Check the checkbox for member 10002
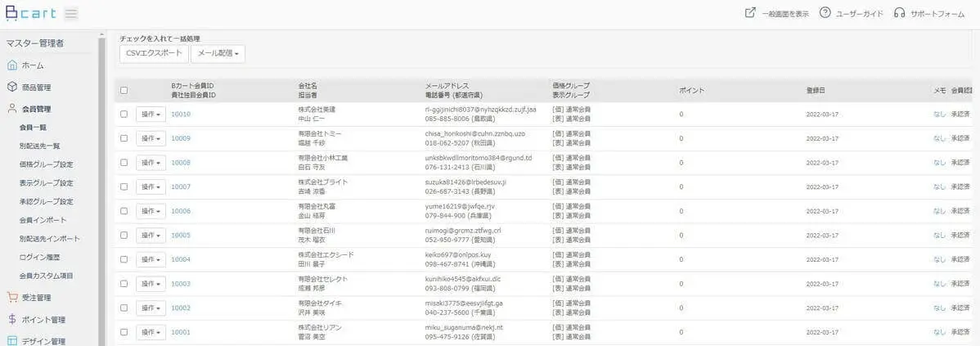 click(x=124, y=308)
